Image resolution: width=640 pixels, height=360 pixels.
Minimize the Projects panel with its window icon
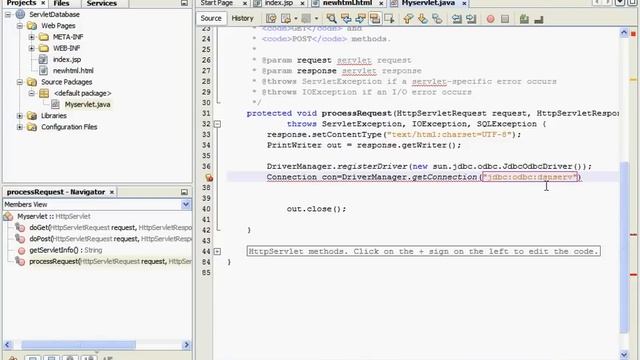184,3
